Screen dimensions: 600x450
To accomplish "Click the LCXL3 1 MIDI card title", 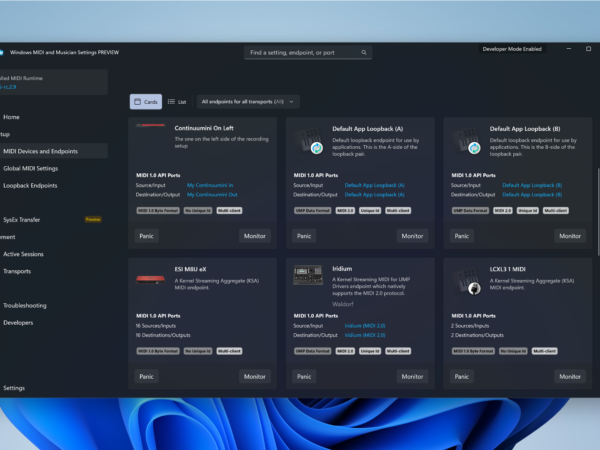I will click(x=508, y=269).
